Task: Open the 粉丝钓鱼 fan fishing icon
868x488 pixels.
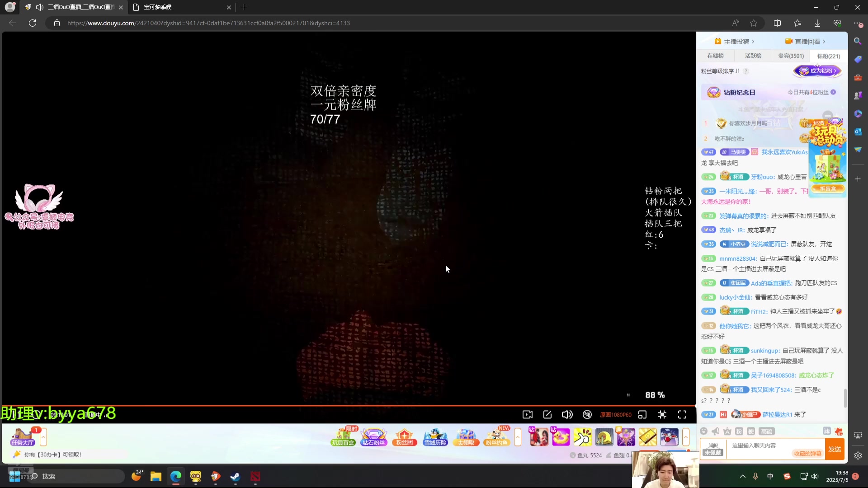Action: (496, 437)
